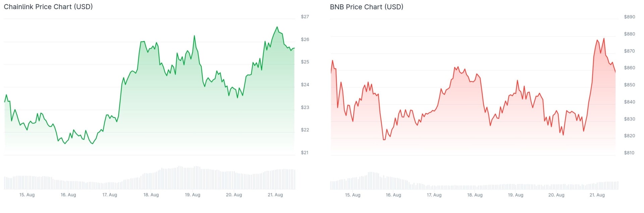Select 20. Aug on the BNB date axis
The width and height of the screenshot is (644, 213).
(556, 195)
